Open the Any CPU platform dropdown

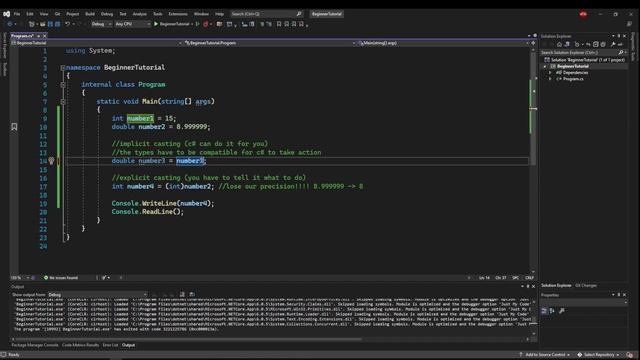(132, 24)
